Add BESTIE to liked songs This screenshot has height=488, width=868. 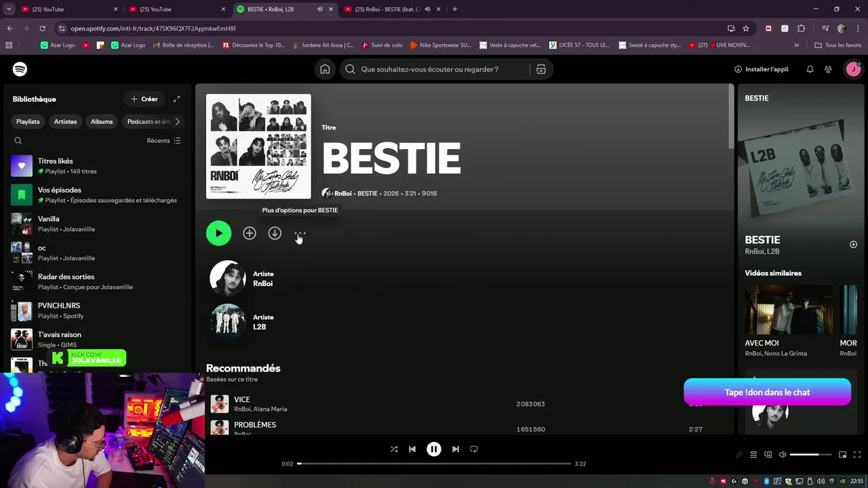click(250, 233)
